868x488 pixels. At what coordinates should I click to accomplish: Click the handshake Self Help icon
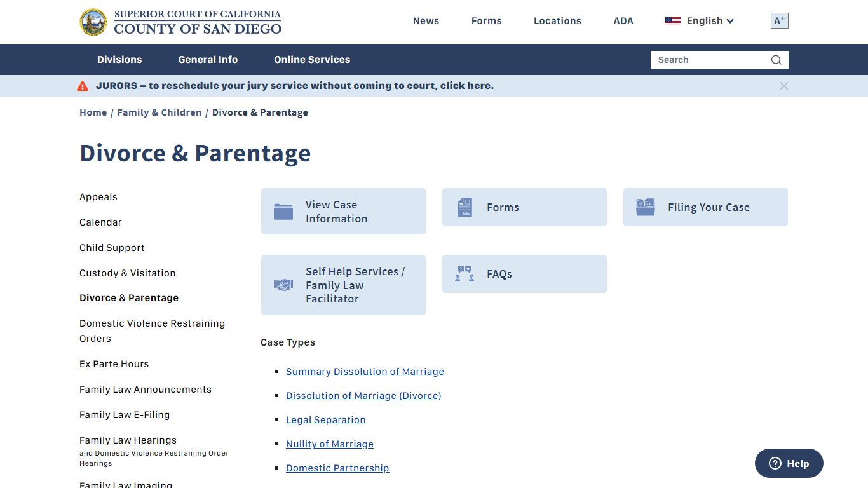point(283,285)
